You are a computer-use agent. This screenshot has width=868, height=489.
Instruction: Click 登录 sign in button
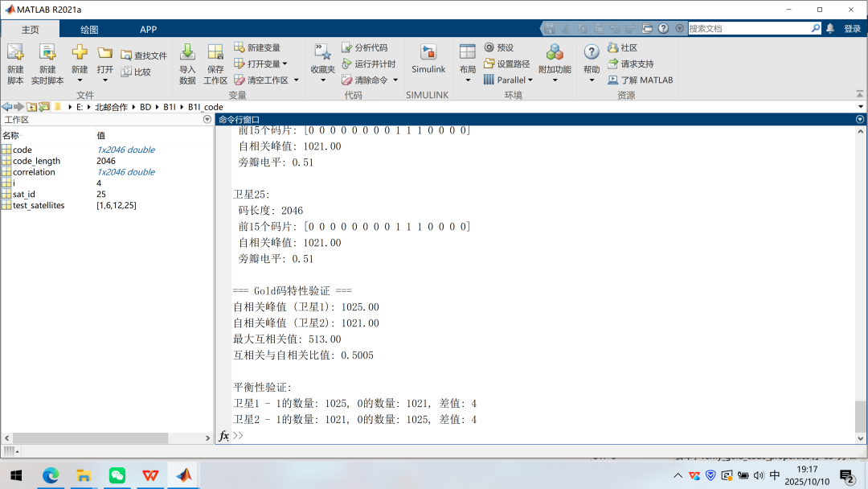(x=852, y=29)
